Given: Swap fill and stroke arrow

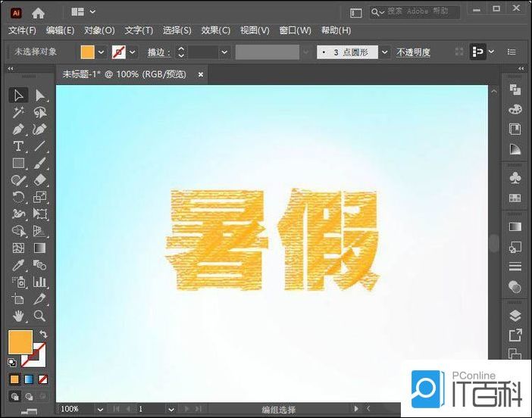Looking at the screenshot, I should coord(43,334).
